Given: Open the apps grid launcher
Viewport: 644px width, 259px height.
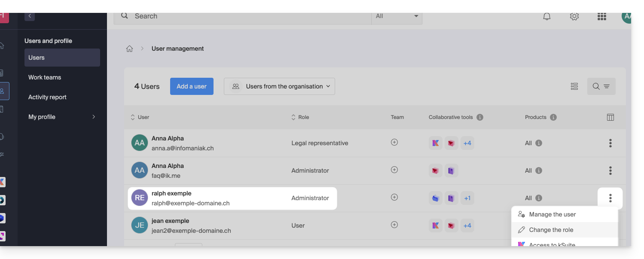Looking at the screenshot, I should click(602, 16).
